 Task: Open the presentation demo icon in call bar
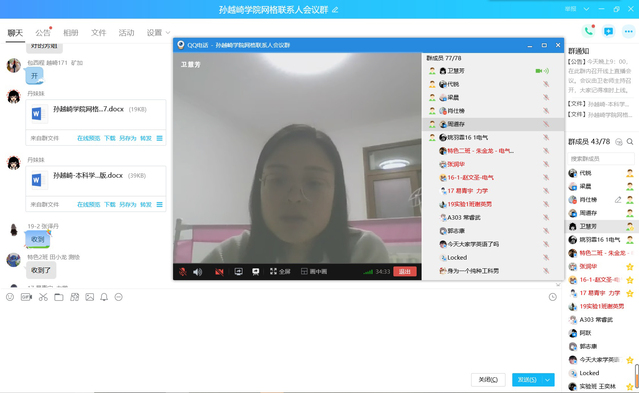(x=256, y=272)
